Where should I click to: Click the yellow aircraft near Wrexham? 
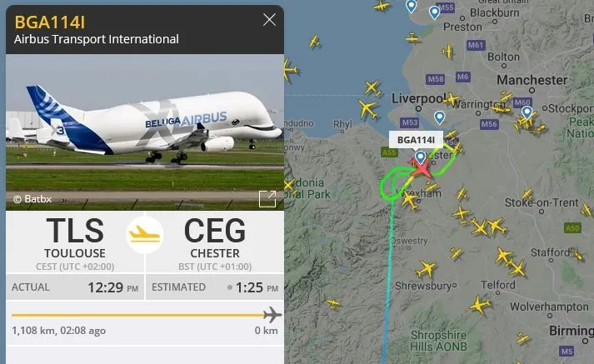(x=410, y=200)
